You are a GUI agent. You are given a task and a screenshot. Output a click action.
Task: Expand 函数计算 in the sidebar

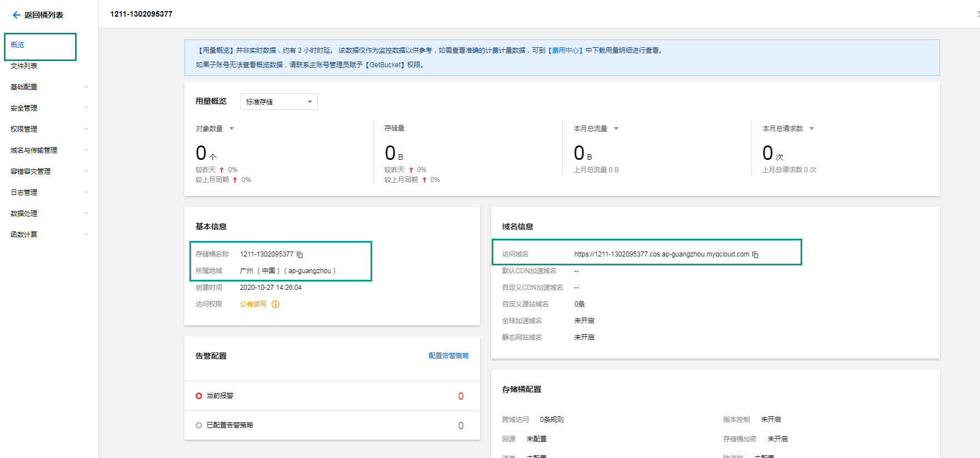click(49, 235)
